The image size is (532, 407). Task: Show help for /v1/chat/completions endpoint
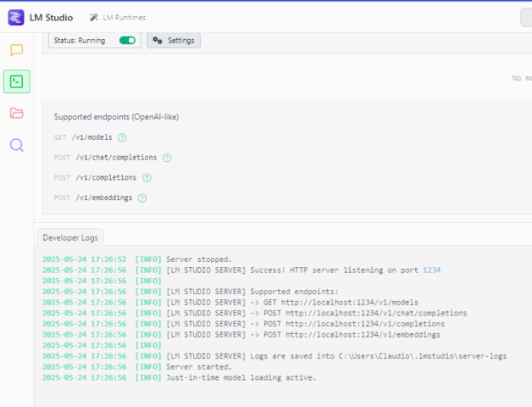[167, 158]
